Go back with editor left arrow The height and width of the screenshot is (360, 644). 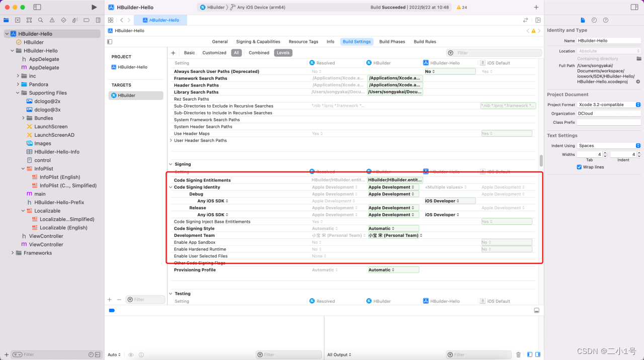click(x=121, y=20)
